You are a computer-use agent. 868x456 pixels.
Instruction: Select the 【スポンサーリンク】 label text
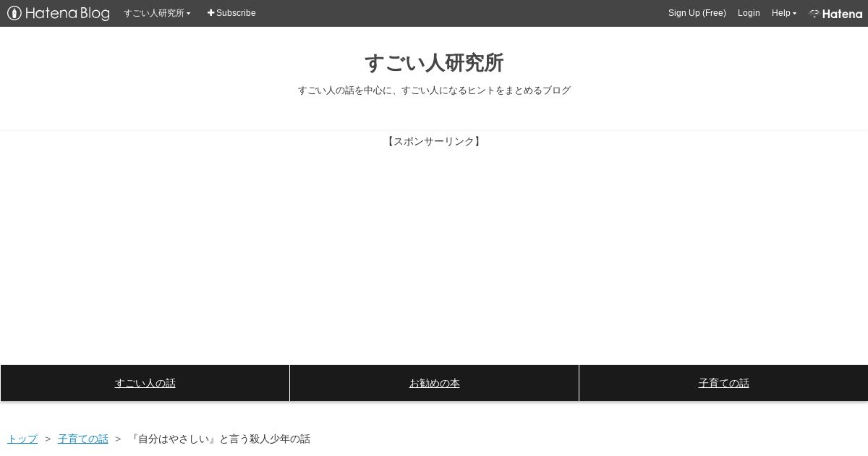coord(434,141)
